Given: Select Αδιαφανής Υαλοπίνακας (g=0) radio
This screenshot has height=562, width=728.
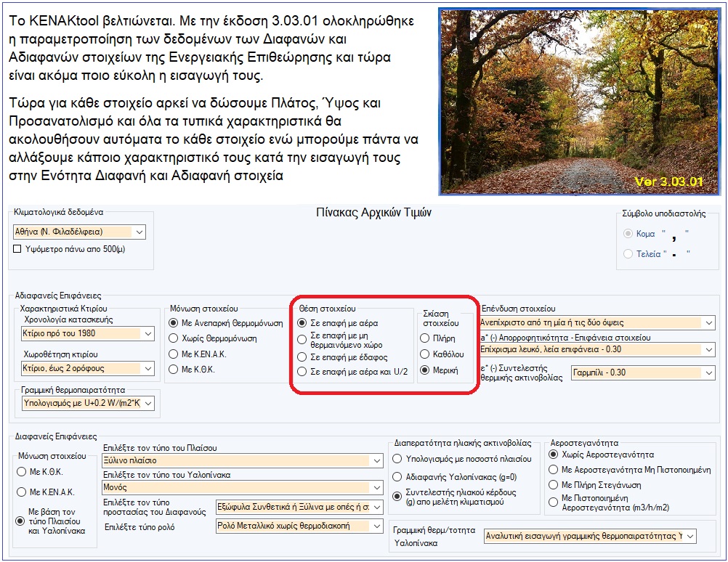Looking at the screenshot, I should click(397, 476).
